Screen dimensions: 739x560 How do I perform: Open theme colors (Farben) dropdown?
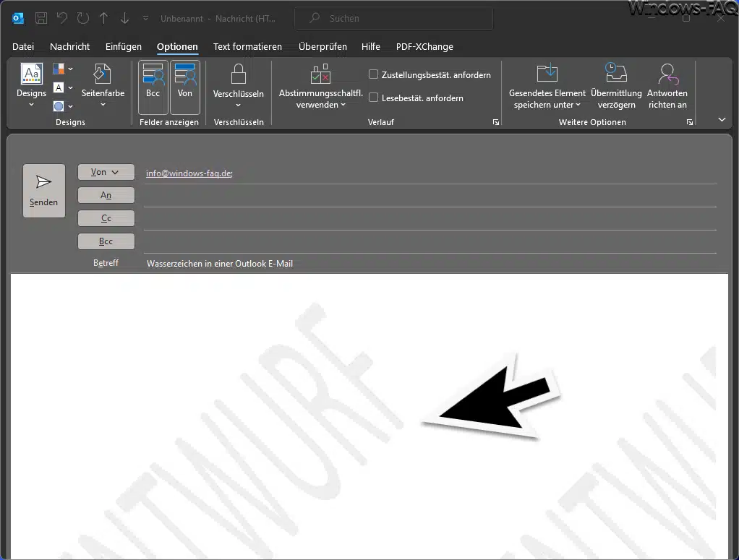(x=63, y=69)
